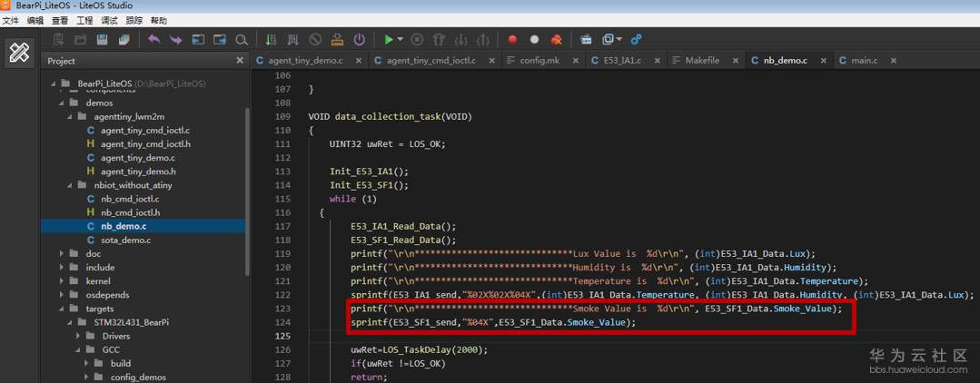Screen dimensions: 980x383
Task: Expand the doc folder
Action: (62, 253)
